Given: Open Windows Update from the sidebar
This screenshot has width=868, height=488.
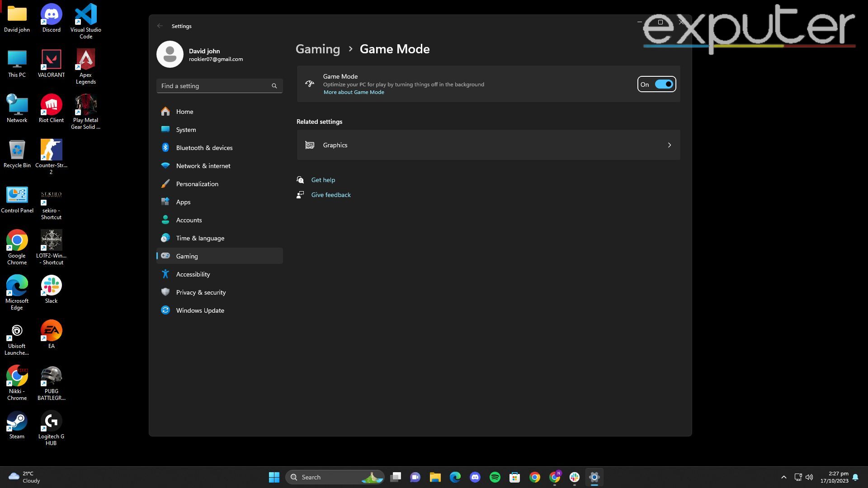Looking at the screenshot, I should [200, 310].
